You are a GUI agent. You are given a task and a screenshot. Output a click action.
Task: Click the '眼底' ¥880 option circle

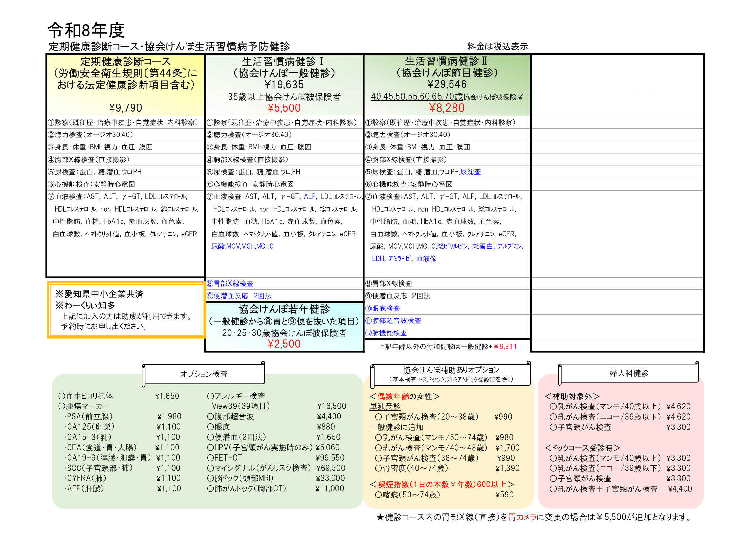tap(210, 427)
